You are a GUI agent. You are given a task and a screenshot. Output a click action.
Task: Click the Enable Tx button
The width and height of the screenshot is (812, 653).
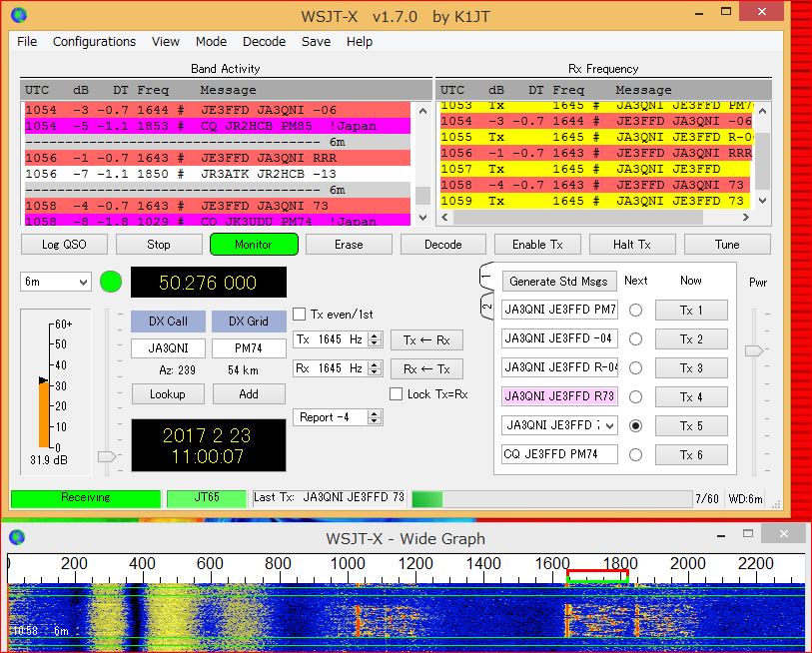point(536,245)
